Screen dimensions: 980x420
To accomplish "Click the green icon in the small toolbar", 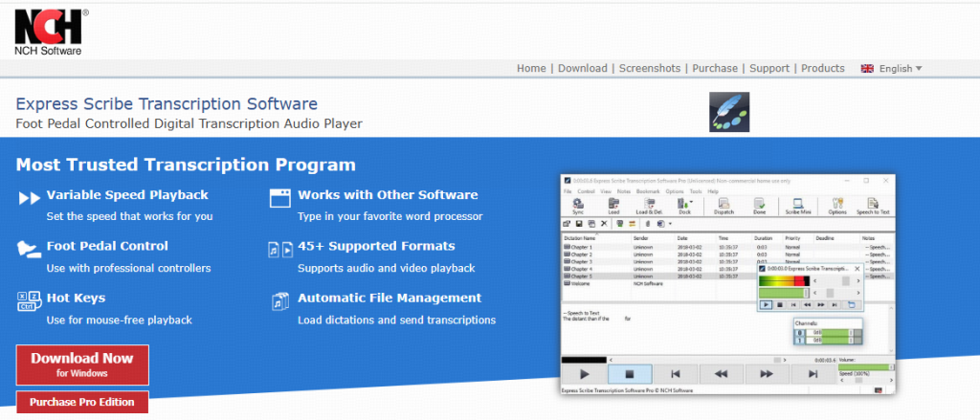I will point(619,224).
